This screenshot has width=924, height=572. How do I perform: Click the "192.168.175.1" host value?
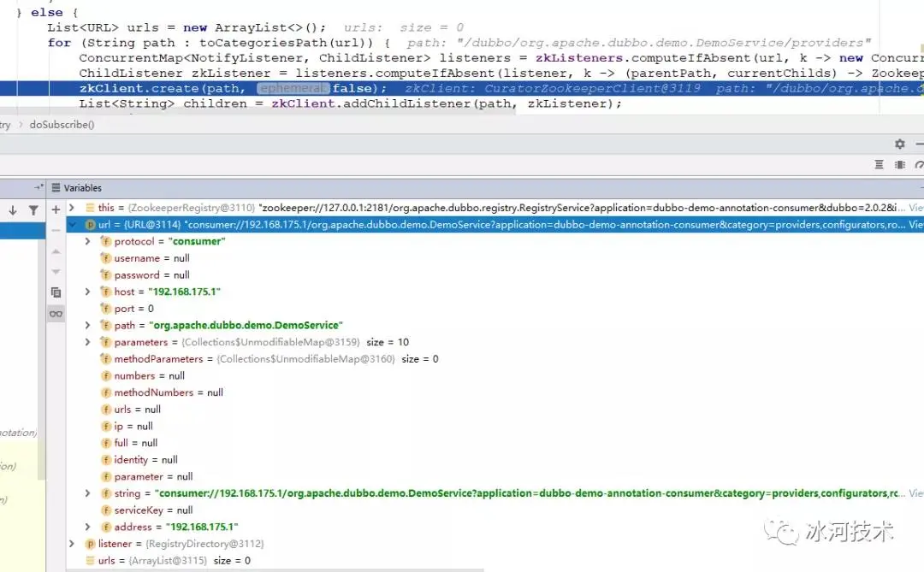(x=184, y=292)
